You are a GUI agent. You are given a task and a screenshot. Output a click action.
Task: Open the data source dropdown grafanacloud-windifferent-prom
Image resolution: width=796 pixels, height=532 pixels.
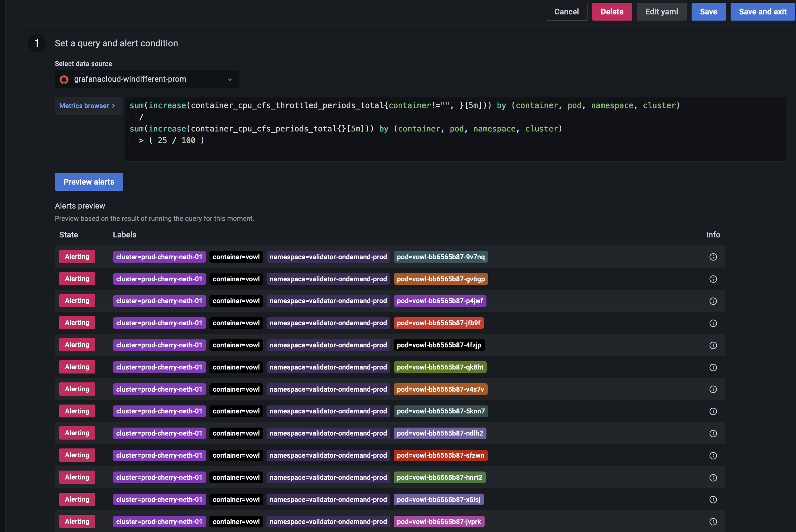pos(147,79)
